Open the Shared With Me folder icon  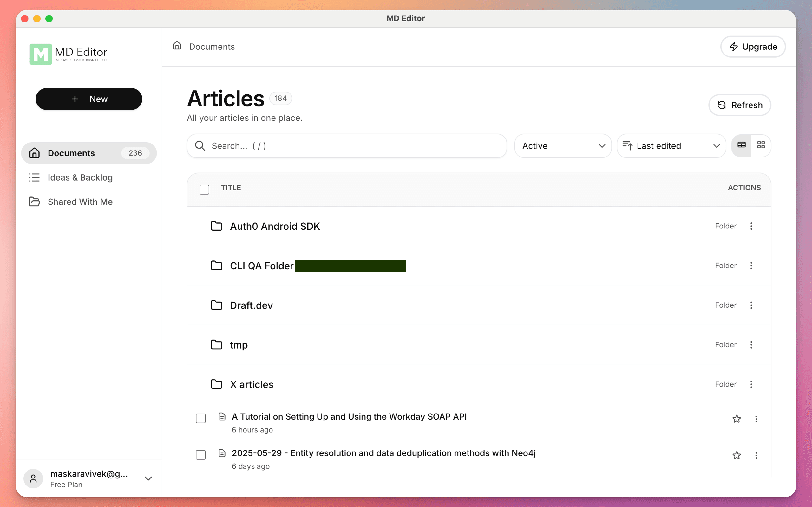pos(35,202)
